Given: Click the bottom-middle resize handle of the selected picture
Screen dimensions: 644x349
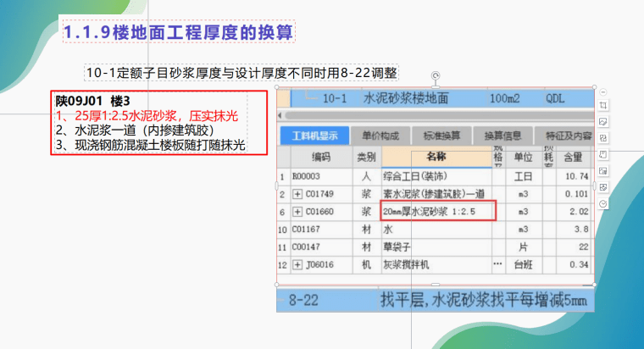Looking at the screenshot, I should pyautogui.click(x=436, y=285).
